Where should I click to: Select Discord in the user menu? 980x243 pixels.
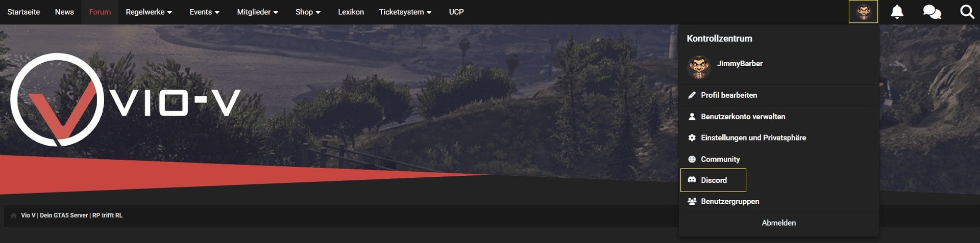click(713, 180)
